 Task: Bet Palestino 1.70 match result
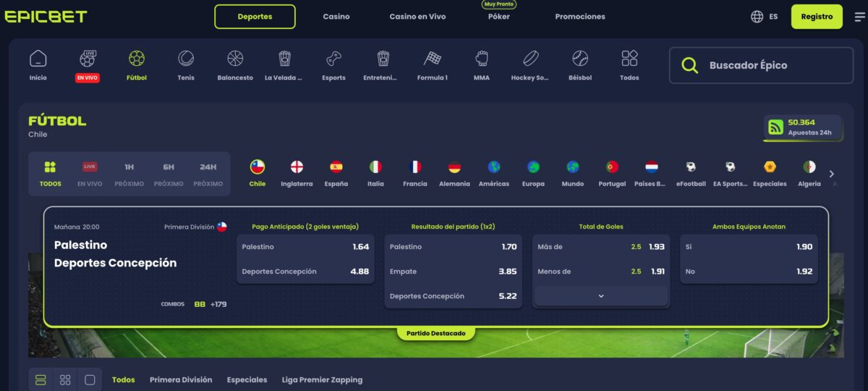point(453,247)
